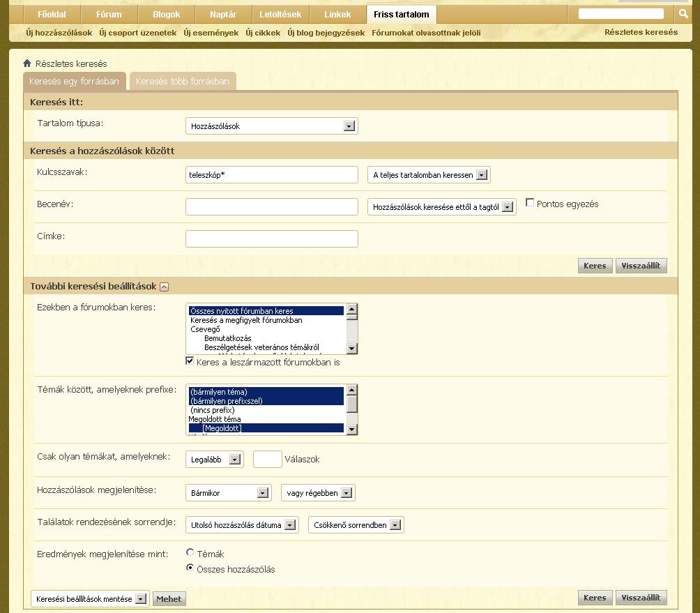Open the Letöltések navigation tab

point(280,15)
